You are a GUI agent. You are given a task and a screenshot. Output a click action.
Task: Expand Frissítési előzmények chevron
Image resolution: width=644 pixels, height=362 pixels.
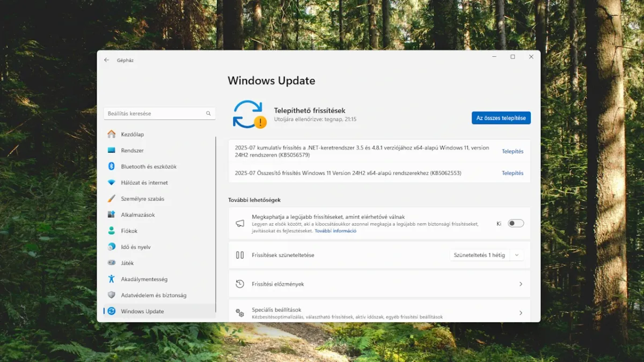(x=521, y=284)
